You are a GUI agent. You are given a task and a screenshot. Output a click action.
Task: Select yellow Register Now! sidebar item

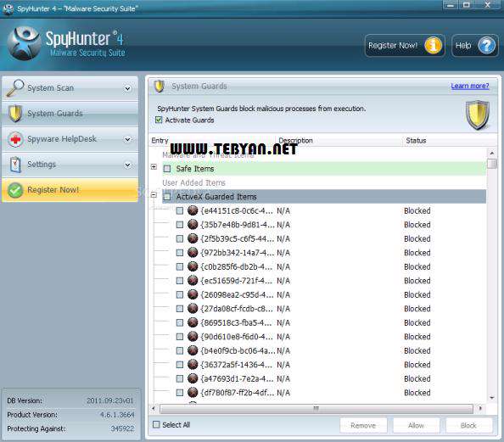[70, 190]
